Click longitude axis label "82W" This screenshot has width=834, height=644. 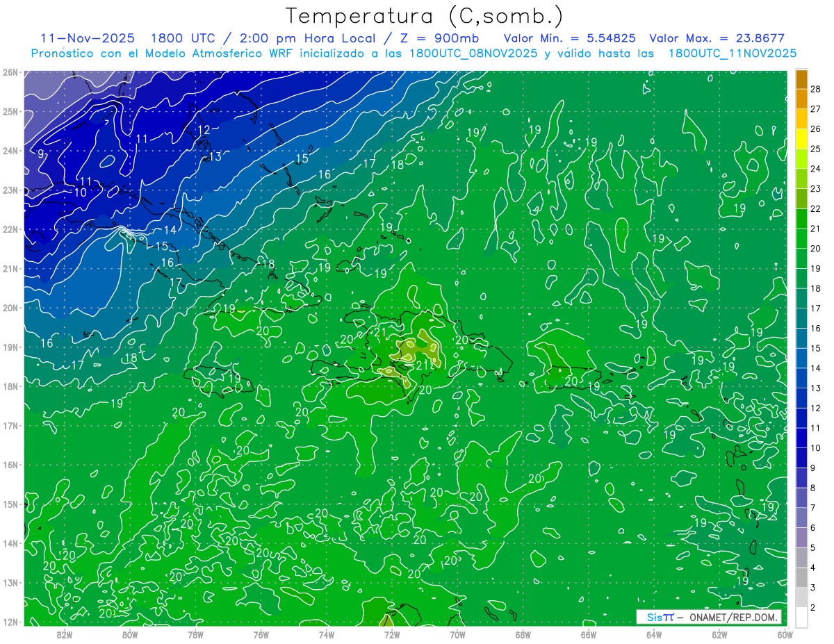tap(65, 634)
